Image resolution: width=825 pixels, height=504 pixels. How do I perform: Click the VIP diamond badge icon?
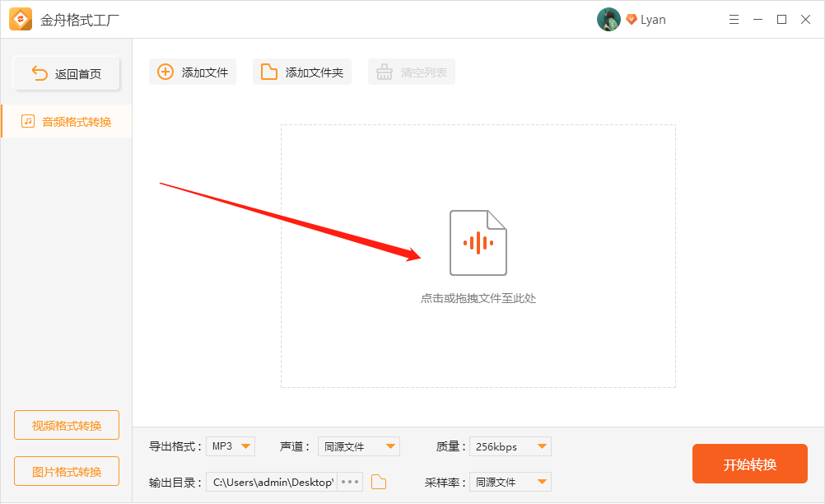pos(632,20)
